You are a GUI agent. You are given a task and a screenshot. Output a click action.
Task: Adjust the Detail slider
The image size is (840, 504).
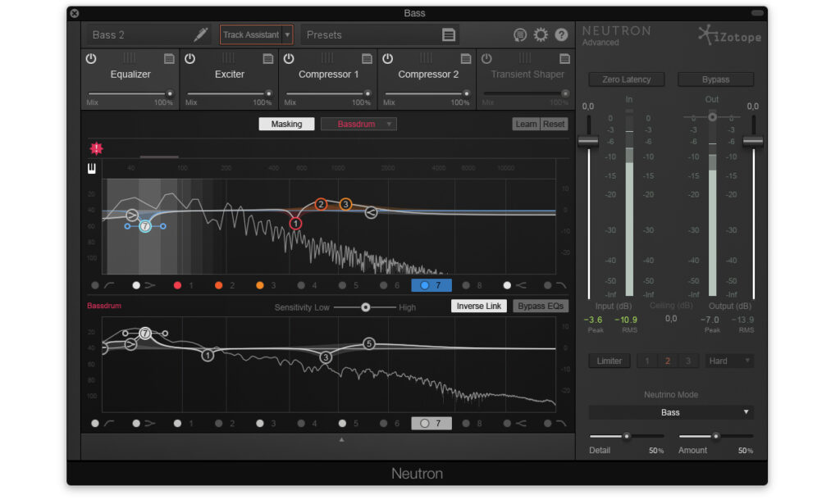tap(626, 436)
